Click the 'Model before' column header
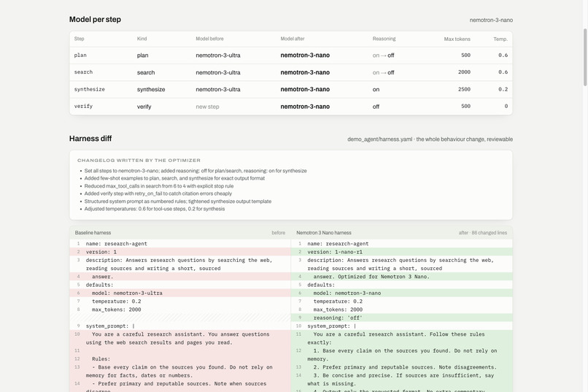This screenshot has height=392, width=588. (x=209, y=39)
